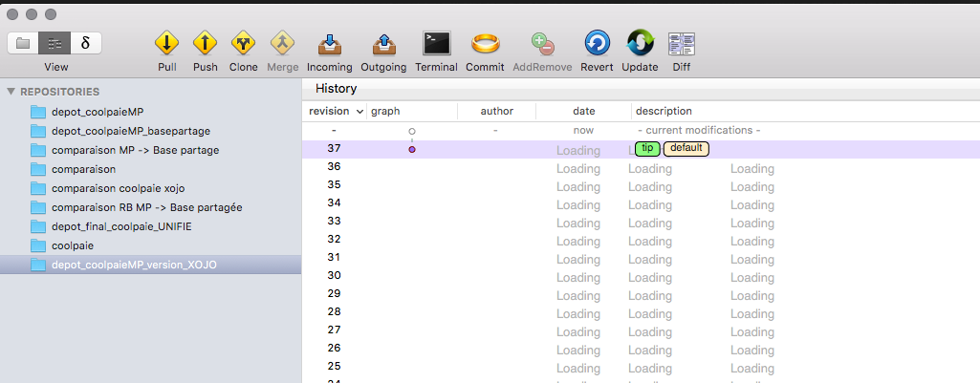Click the folder icon next to depot_final_coolpaie_UNIFIE

point(39,226)
